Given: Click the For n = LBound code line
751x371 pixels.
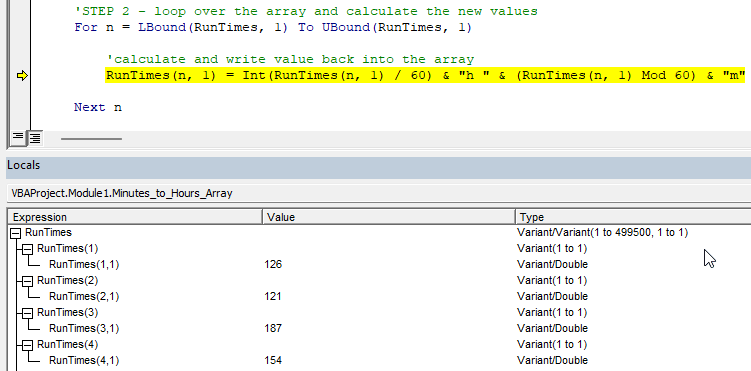Looking at the screenshot, I should click(273, 27).
